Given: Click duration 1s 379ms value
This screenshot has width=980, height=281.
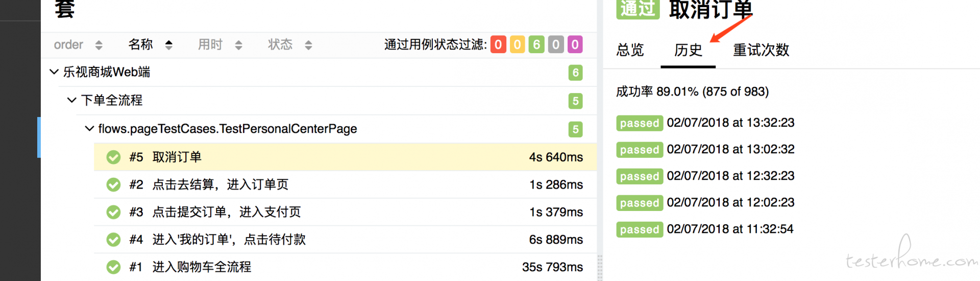Looking at the screenshot, I should [556, 212].
